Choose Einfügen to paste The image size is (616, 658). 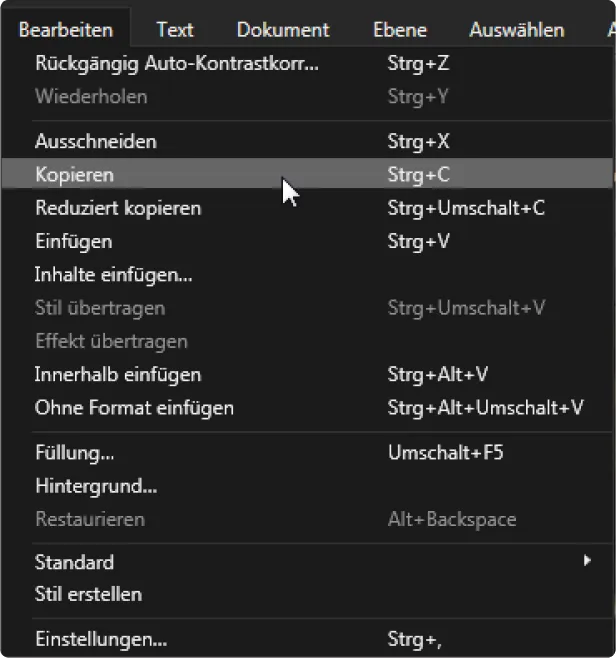73,242
